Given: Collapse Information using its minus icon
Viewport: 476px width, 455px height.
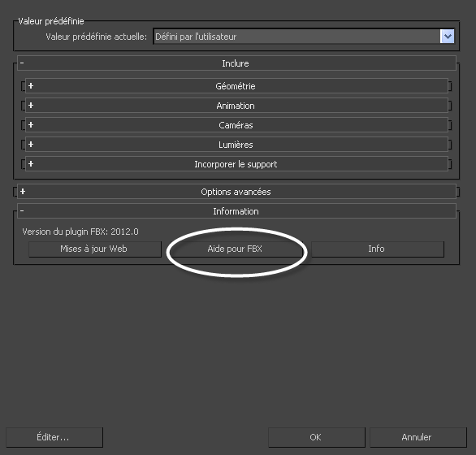Looking at the screenshot, I should click(x=22, y=210).
